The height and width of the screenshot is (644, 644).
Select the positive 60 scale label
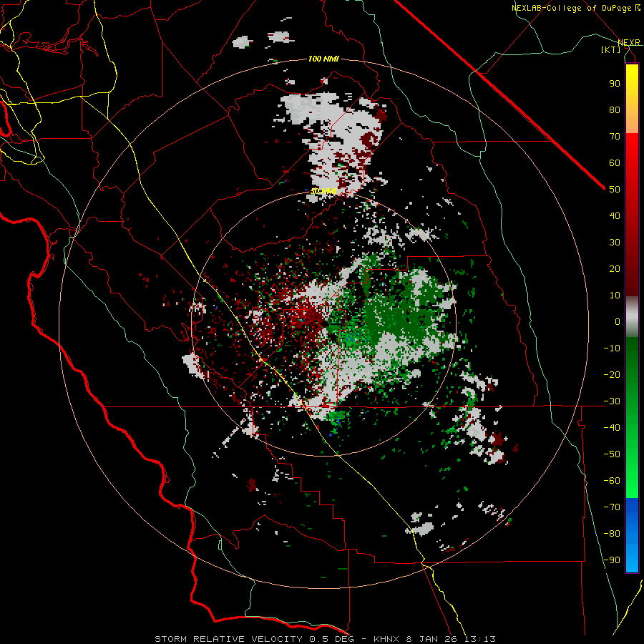pos(615,162)
